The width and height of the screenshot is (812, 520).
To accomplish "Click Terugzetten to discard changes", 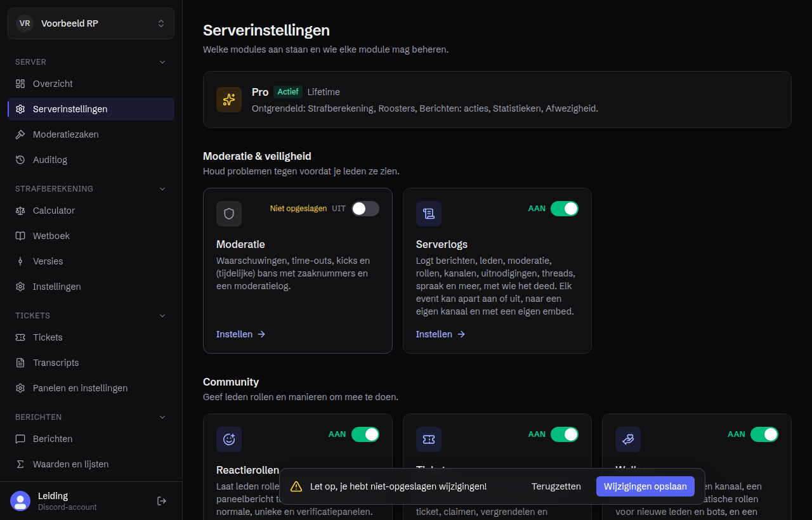I will point(556,486).
